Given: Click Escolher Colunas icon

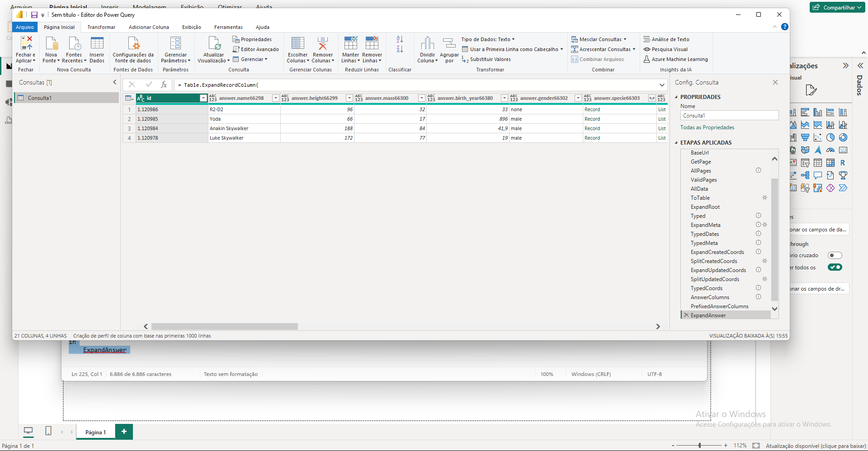Looking at the screenshot, I should tap(297, 44).
